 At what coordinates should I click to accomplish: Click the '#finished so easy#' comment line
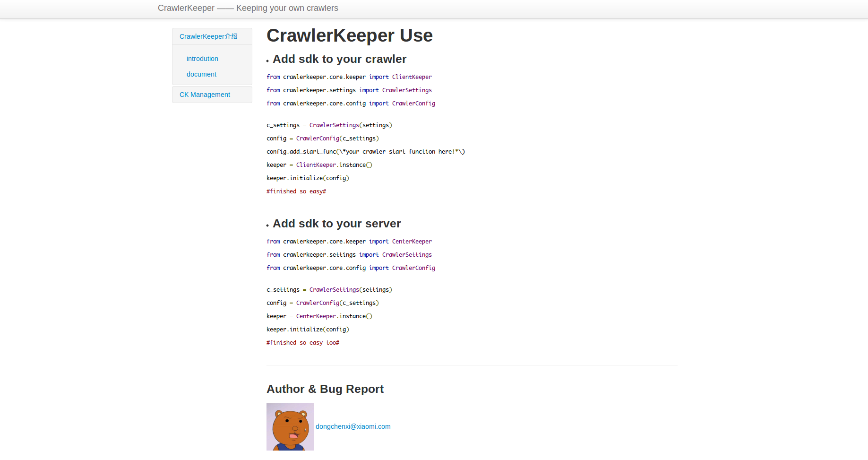coord(296,191)
